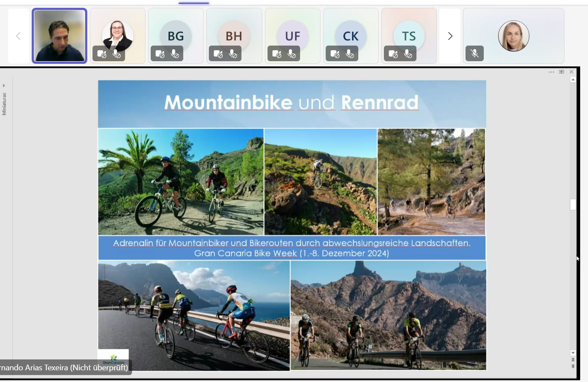The height and width of the screenshot is (382, 588).
Task: Select the CK participant tile
Action: click(351, 36)
